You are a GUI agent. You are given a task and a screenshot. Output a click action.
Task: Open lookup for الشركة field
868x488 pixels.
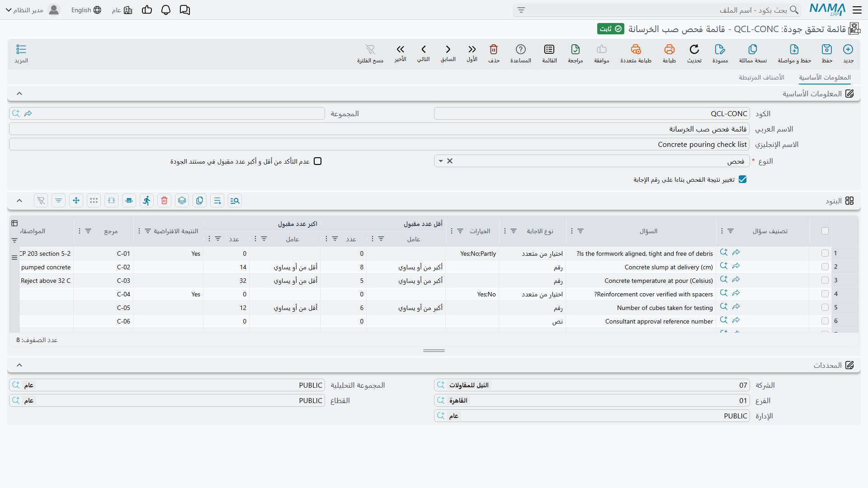[441, 385]
